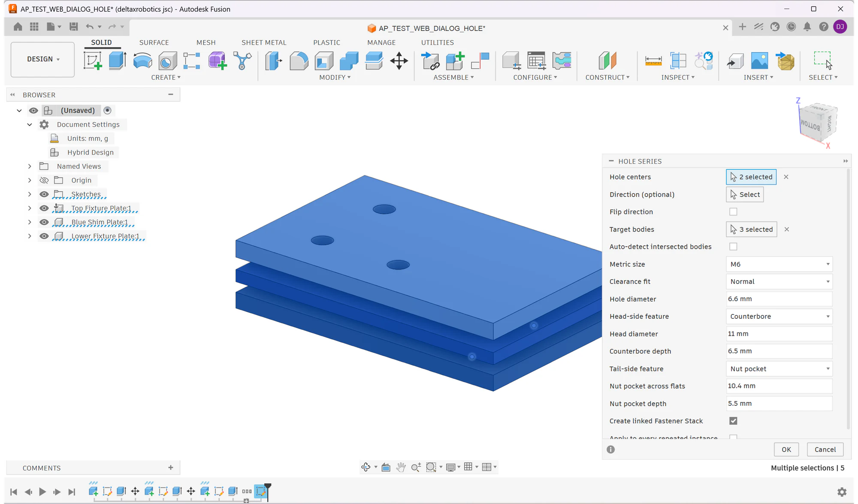Open the Job Status clock icon
Viewport: 858px width, 504px height.
(x=791, y=27)
